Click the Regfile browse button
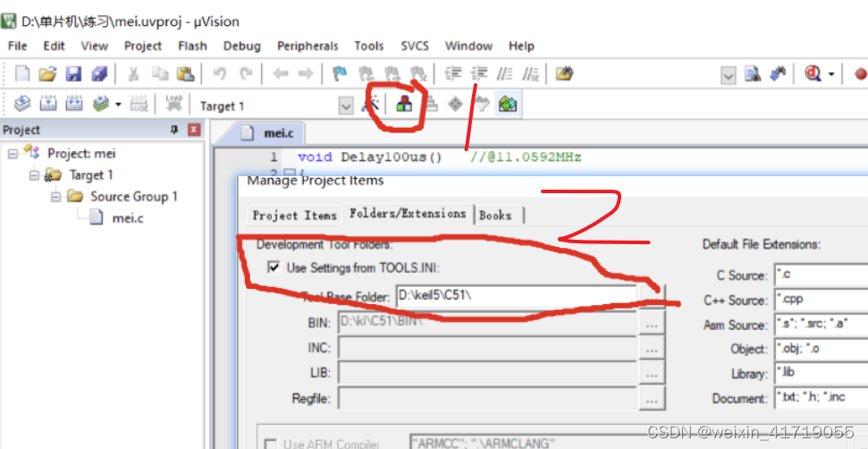 coord(652,399)
